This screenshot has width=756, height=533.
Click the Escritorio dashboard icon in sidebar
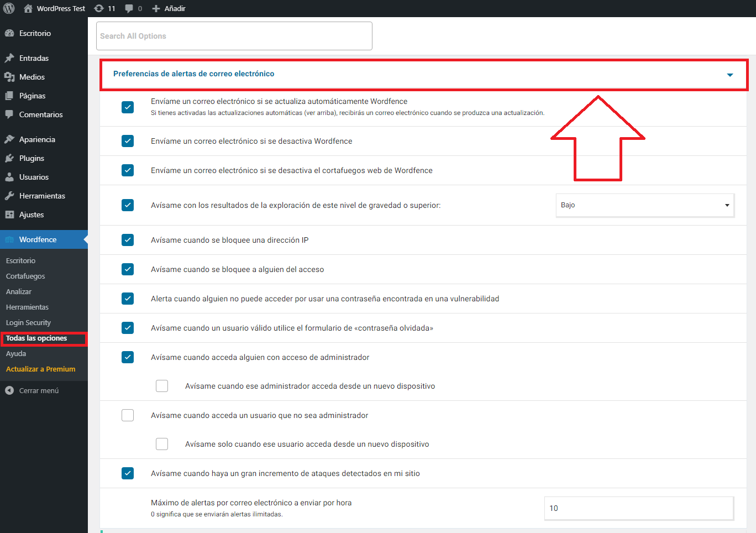(9, 33)
